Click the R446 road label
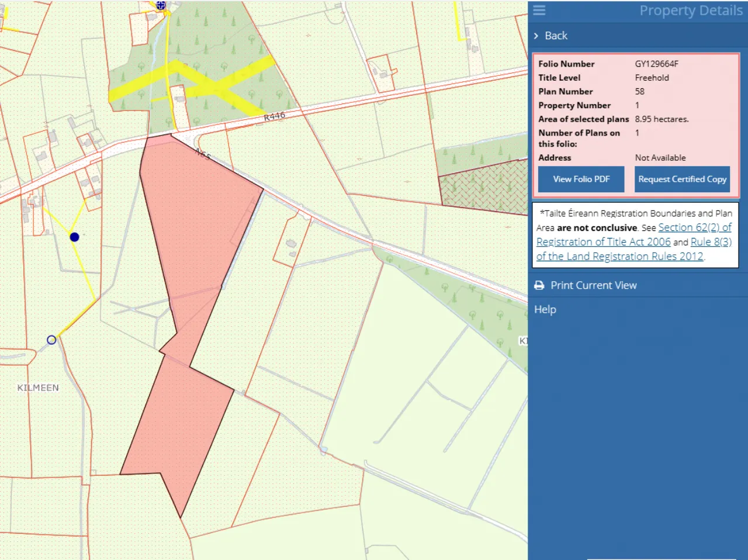 [x=274, y=116]
